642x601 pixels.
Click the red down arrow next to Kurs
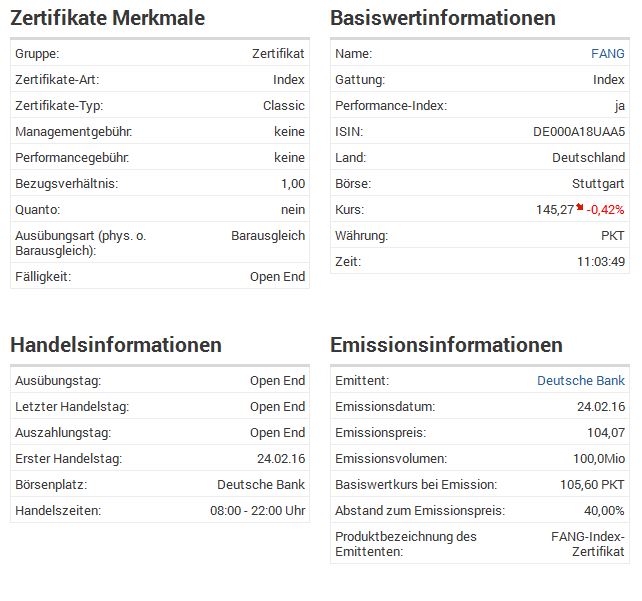(x=580, y=207)
